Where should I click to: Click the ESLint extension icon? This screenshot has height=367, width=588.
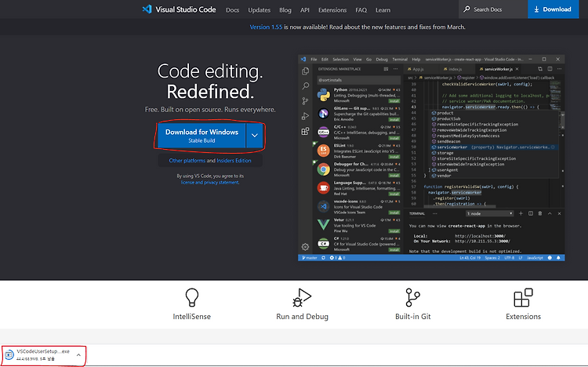pyautogui.click(x=323, y=151)
